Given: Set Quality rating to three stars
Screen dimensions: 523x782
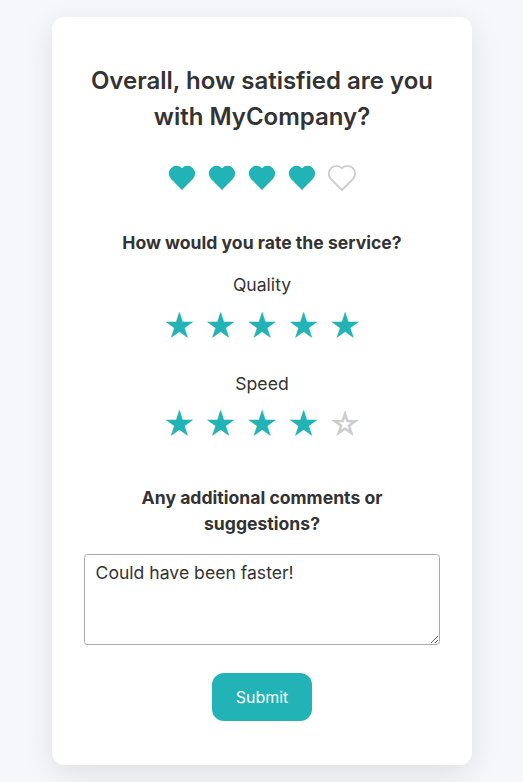Looking at the screenshot, I should 262,326.
